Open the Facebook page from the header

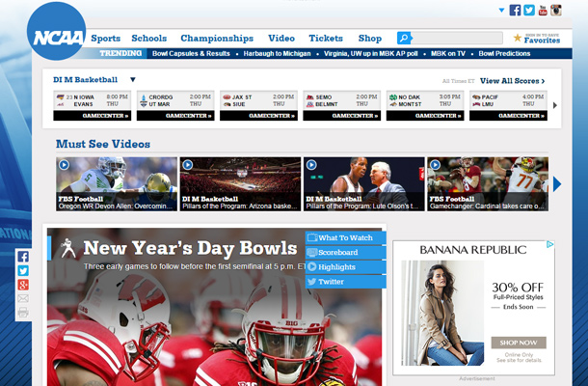pos(516,11)
